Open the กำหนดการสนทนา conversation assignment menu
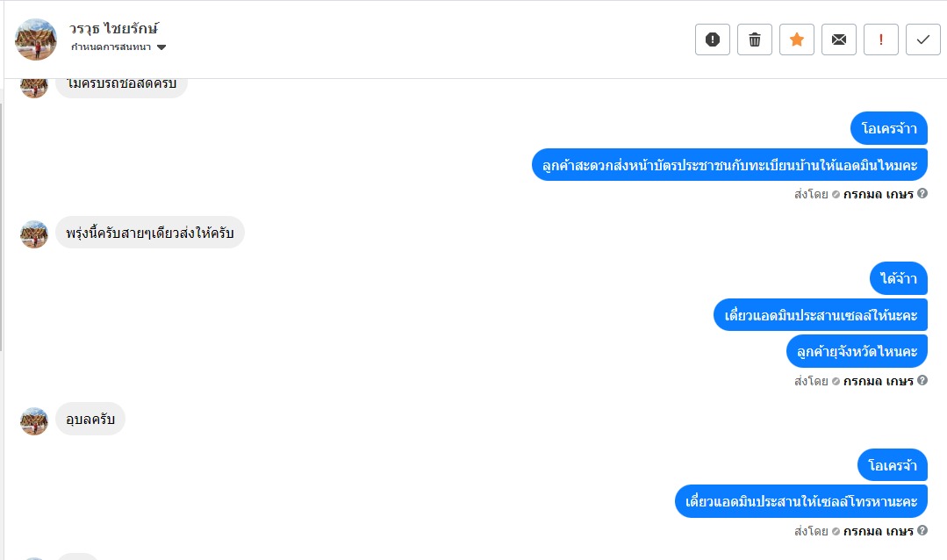The image size is (947, 560). [x=111, y=47]
